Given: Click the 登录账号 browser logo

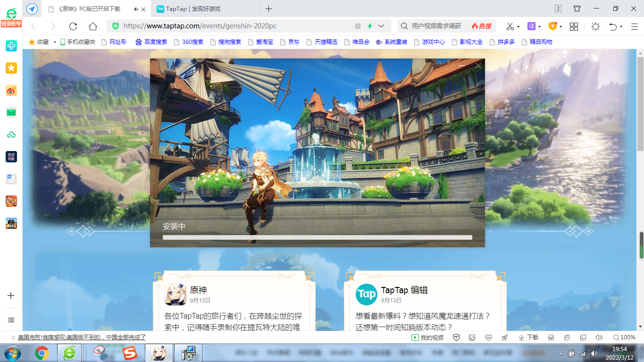Looking at the screenshot, I should point(11,17).
